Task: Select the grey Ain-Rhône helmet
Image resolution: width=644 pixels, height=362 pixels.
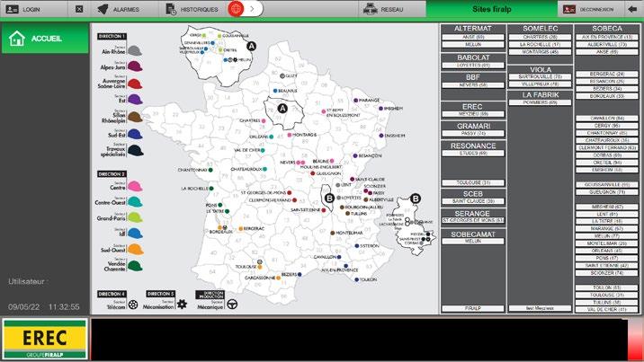Action: pyautogui.click(x=135, y=51)
